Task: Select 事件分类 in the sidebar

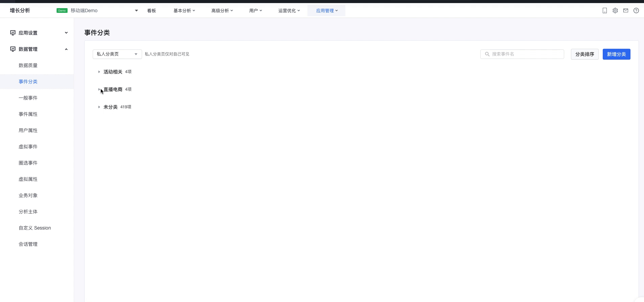Action: pos(37,82)
